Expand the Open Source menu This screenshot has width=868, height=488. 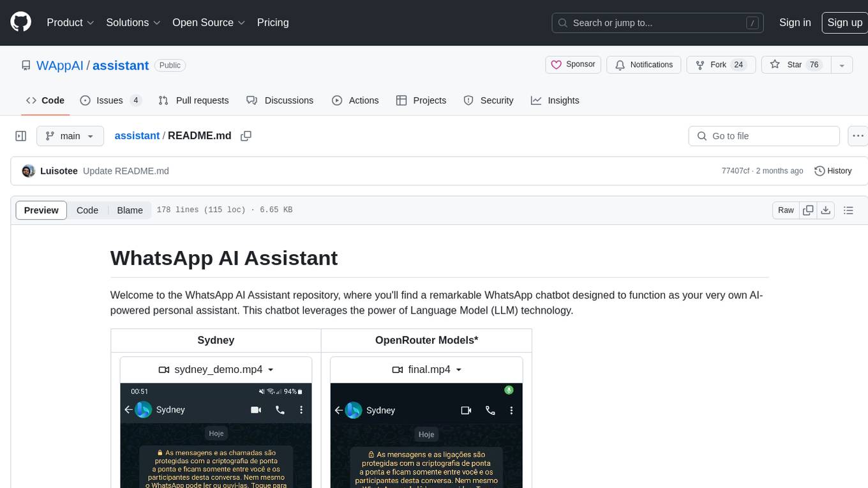(209, 22)
